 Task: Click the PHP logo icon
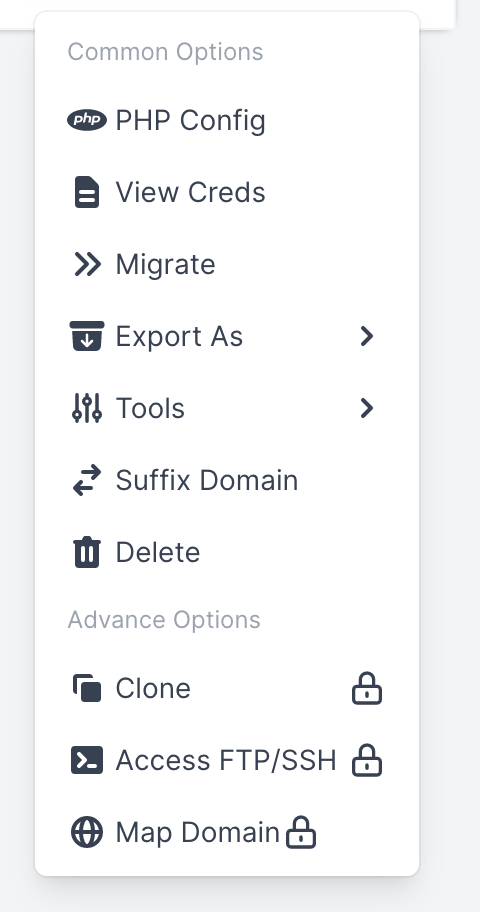click(87, 120)
